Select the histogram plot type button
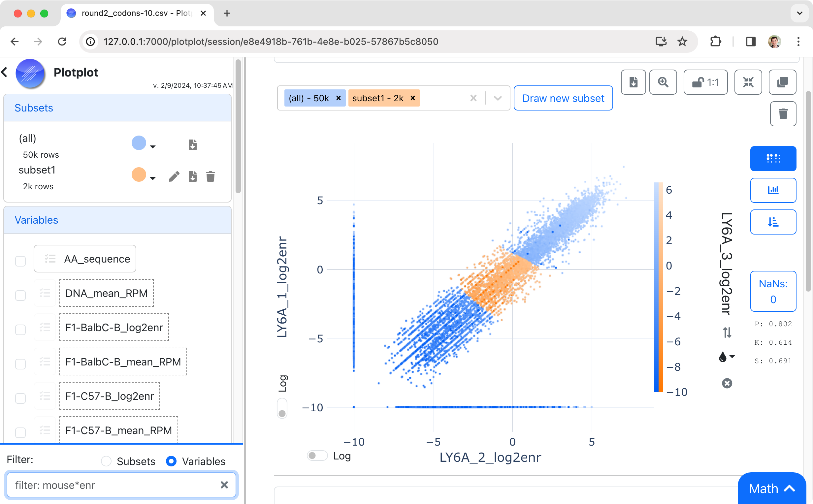Viewport: 813px width, 504px height. [x=773, y=190]
